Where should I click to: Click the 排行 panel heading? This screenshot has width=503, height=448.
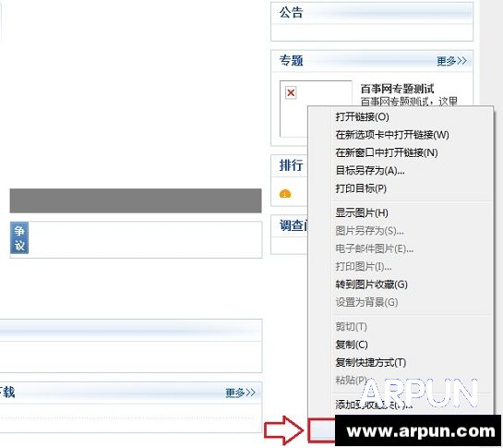click(x=292, y=165)
